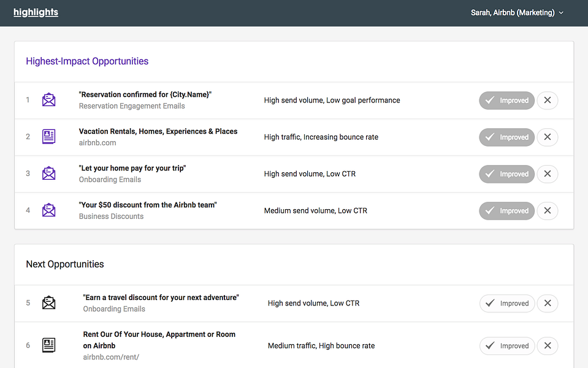Click the "airbnb.com" subtitle under Vacation Rentals
The width and height of the screenshot is (588, 368).
(x=97, y=142)
